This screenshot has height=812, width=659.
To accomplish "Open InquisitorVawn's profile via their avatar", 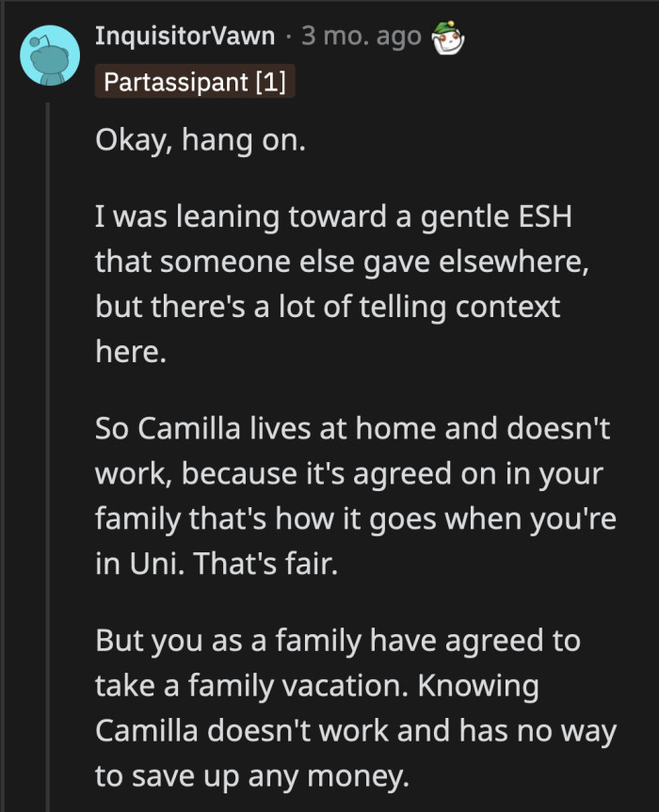I will (49, 54).
